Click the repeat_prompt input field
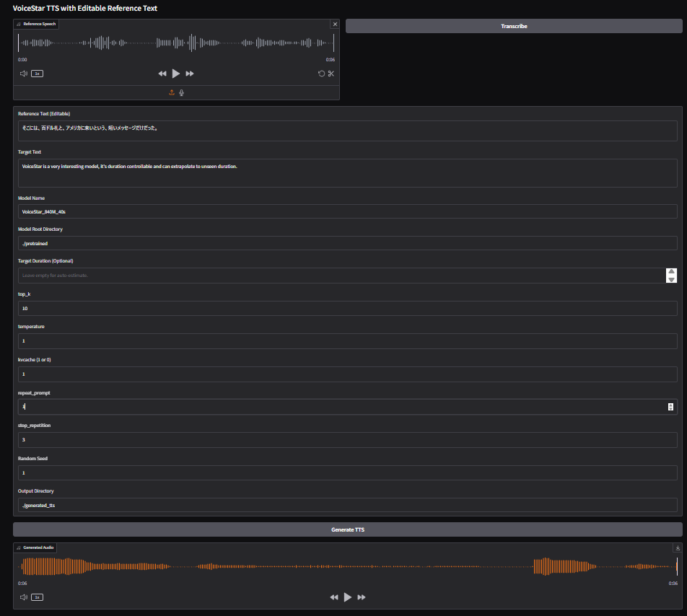This screenshot has height=616, width=687. pyautogui.click(x=347, y=407)
